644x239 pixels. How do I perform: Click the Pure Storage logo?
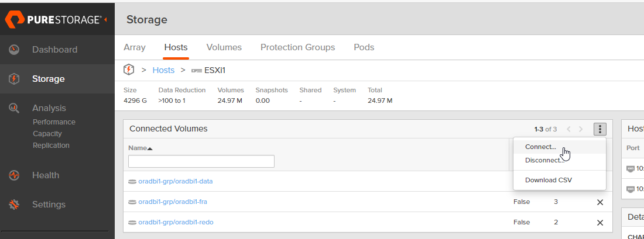click(x=53, y=20)
